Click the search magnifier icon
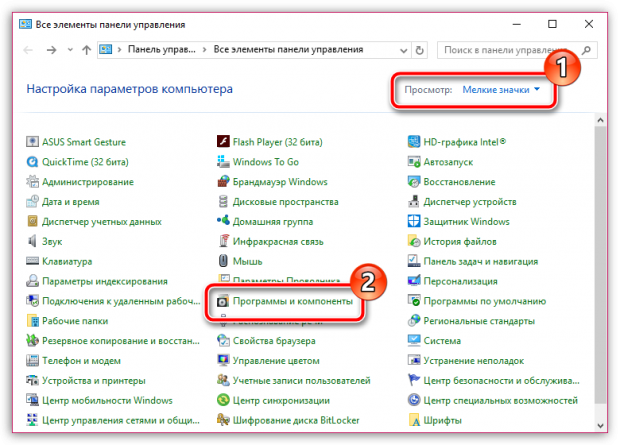The width and height of the screenshot is (620, 445). (x=587, y=50)
